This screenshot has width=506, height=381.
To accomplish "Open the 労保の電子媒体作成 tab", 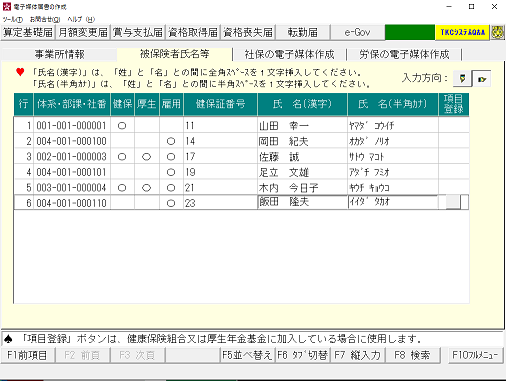I will (x=404, y=54).
